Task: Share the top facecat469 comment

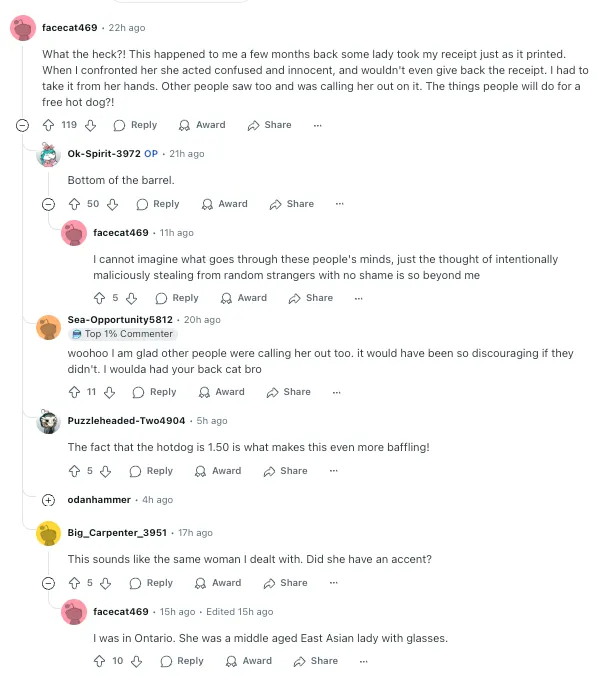Action: pyautogui.click(x=269, y=125)
